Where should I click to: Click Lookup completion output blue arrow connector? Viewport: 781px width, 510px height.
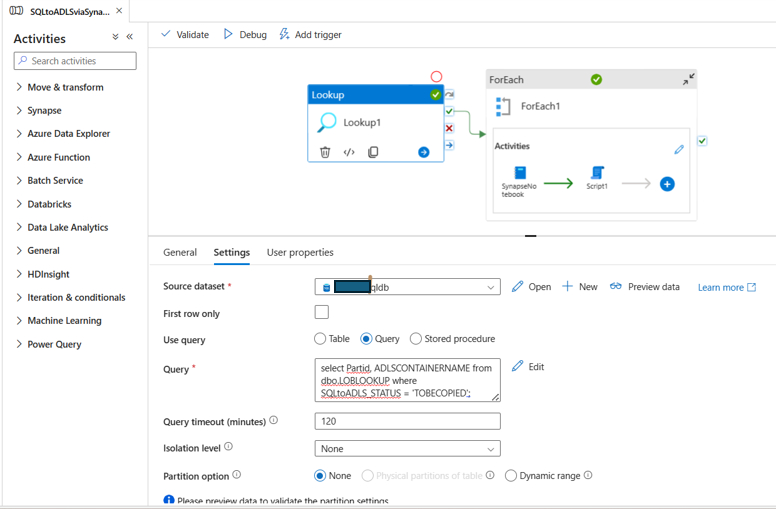click(x=449, y=145)
